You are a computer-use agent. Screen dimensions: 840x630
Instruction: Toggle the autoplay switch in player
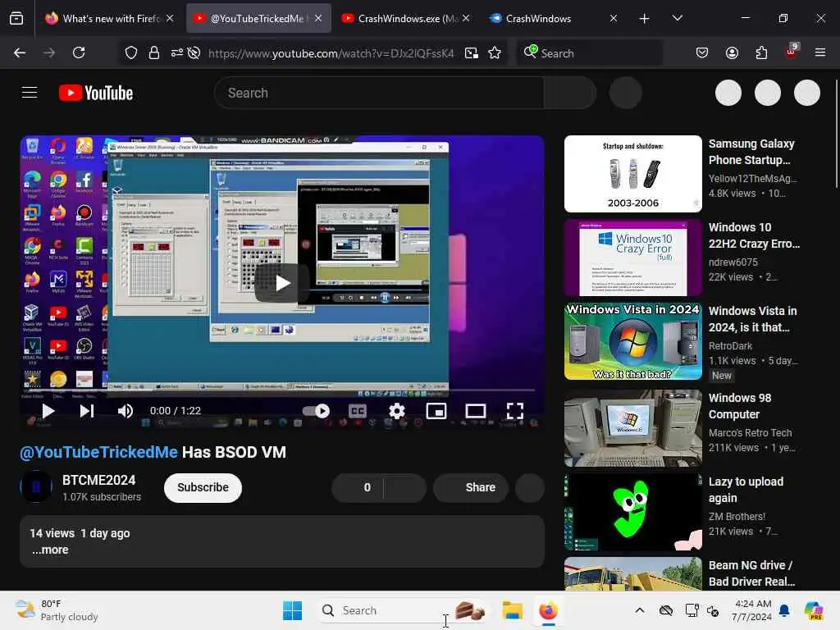[x=316, y=411]
